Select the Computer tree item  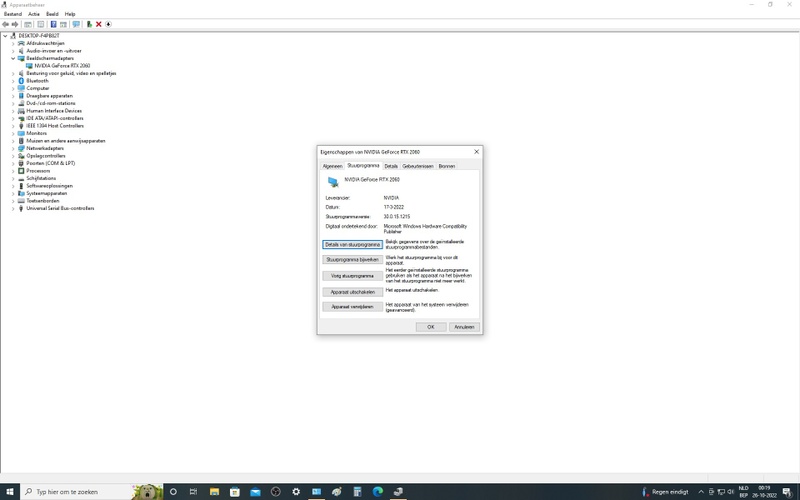(38, 88)
